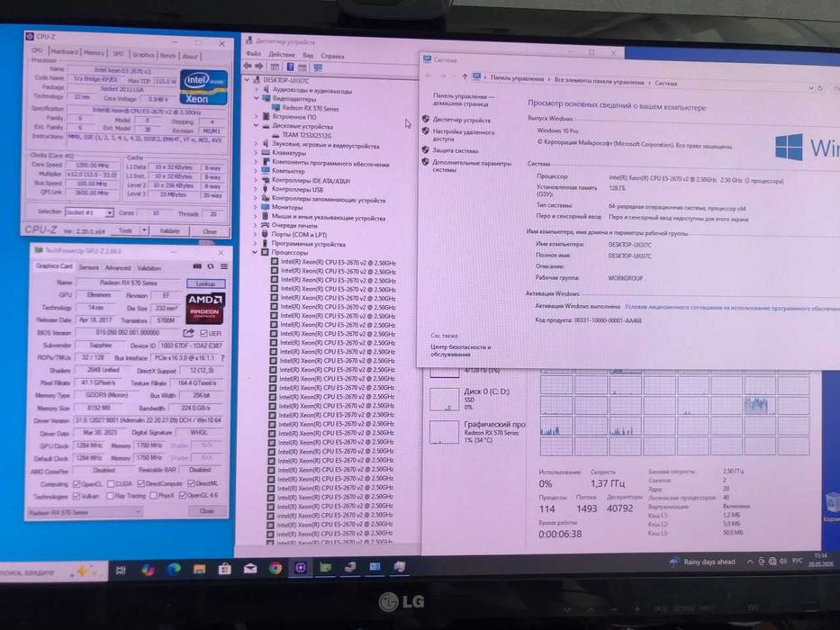Open the Диспетчер устройств link in System window
Screen dimensions: 840x630
point(461,120)
